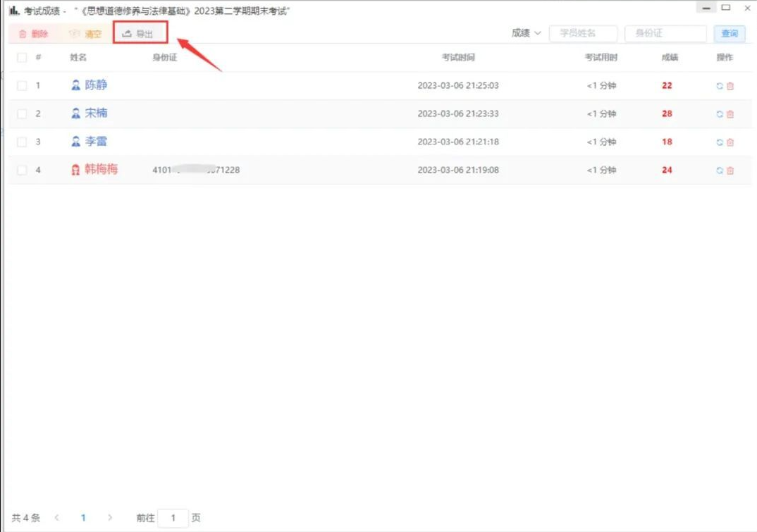This screenshot has width=757, height=532.
Task: Click the 成绩 column header
Action: coord(670,58)
